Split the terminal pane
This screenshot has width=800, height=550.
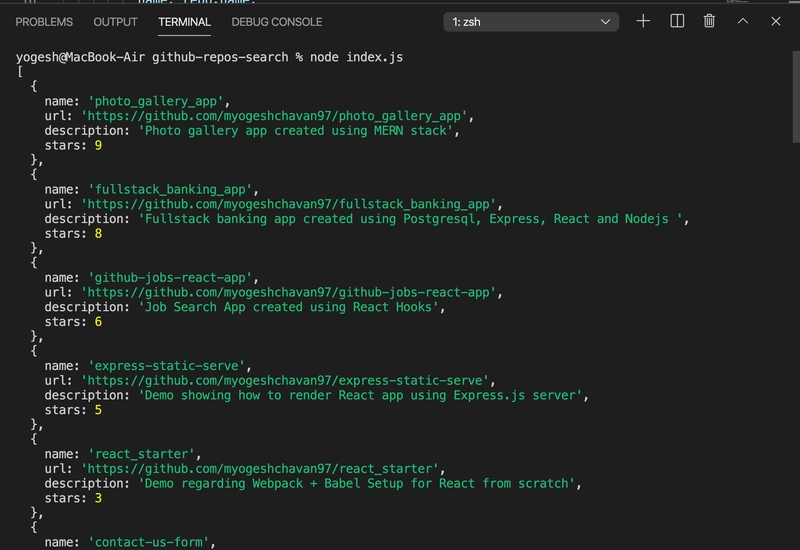[677, 21]
